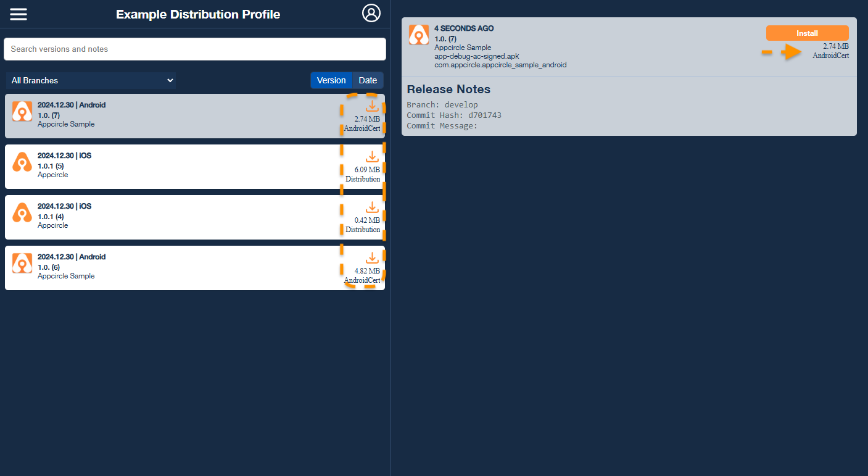The height and width of the screenshot is (476, 868).
Task: Click com.appcircle.appcircle_sample_android package name
Action: [500, 65]
